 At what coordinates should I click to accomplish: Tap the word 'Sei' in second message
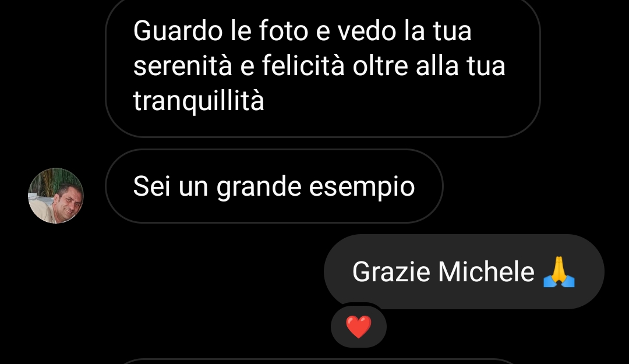tap(151, 186)
